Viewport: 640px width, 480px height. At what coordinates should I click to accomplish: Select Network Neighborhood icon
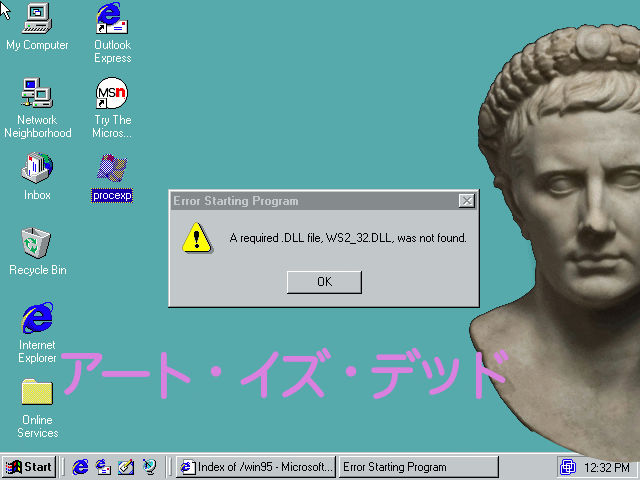tap(37, 94)
